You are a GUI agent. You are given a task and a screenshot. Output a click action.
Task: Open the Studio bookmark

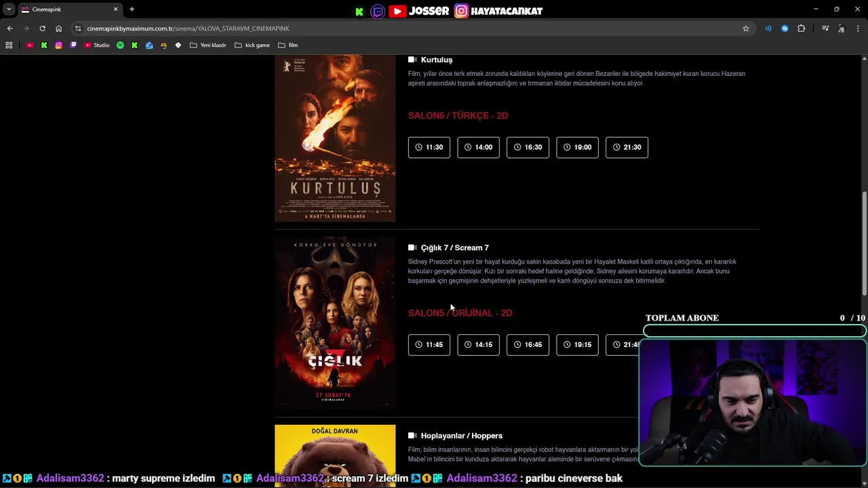coord(96,45)
